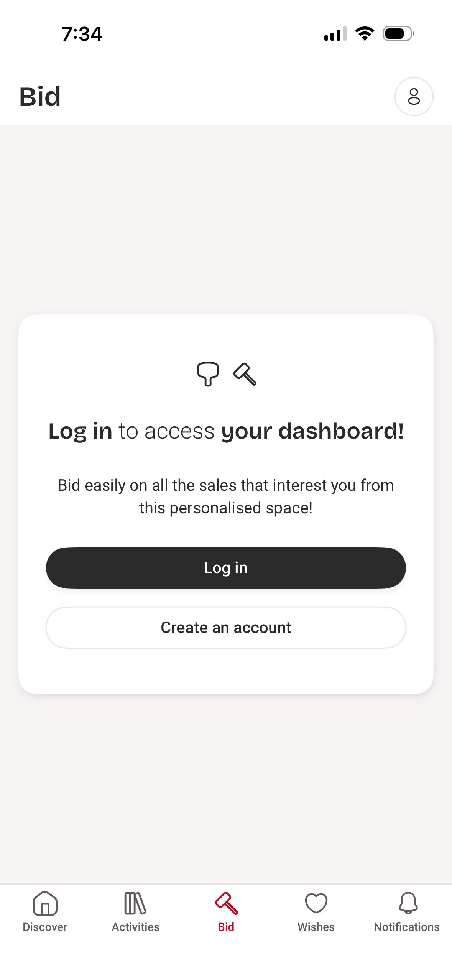Image resolution: width=452 pixels, height=980 pixels.
Task: Open the user profile account icon
Action: [x=414, y=97]
